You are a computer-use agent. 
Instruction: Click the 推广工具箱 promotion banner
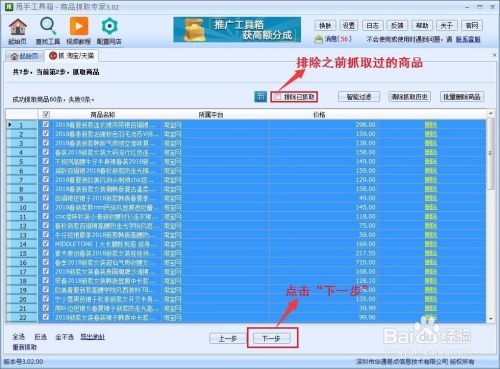(x=237, y=30)
